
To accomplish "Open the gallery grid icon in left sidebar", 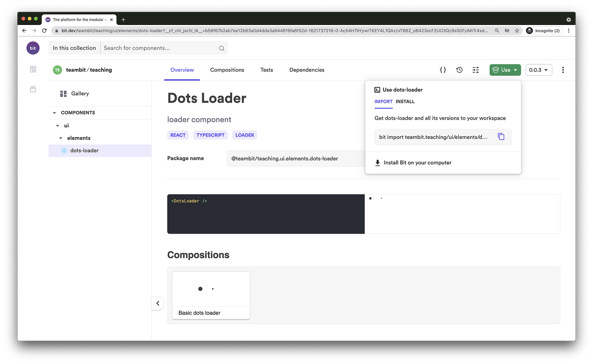I will [33, 69].
